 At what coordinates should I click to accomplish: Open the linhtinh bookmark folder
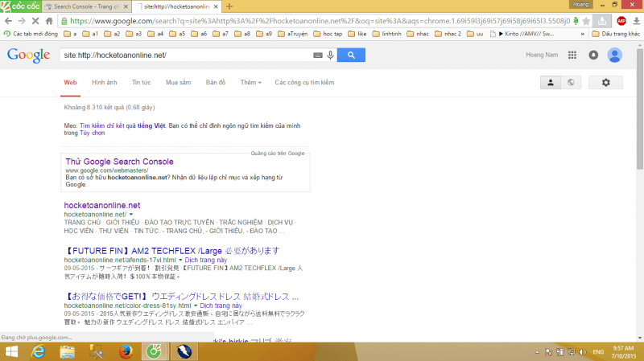tap(387, 34)
